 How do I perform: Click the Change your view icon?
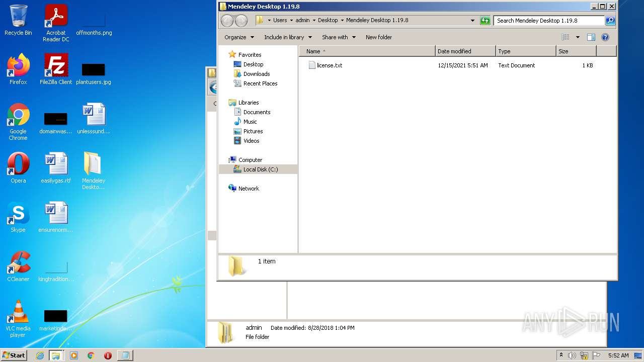point(566,37)
